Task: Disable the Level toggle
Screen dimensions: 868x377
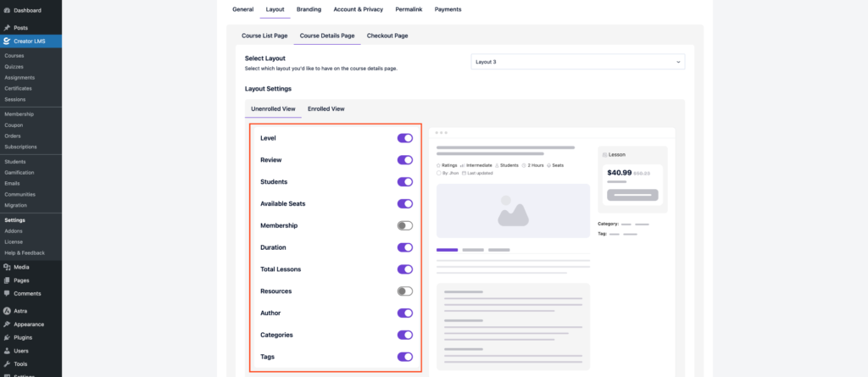Action: (404, 138)
